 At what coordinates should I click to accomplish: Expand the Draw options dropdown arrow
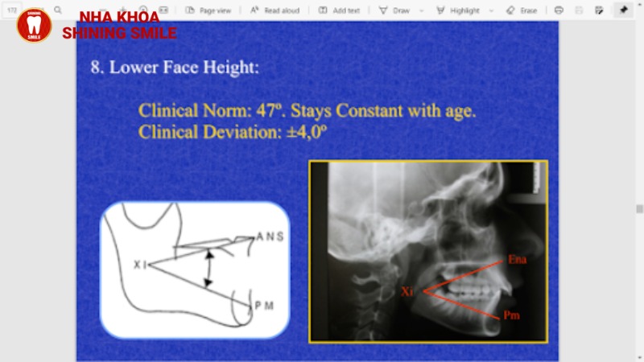pos(420,10)
